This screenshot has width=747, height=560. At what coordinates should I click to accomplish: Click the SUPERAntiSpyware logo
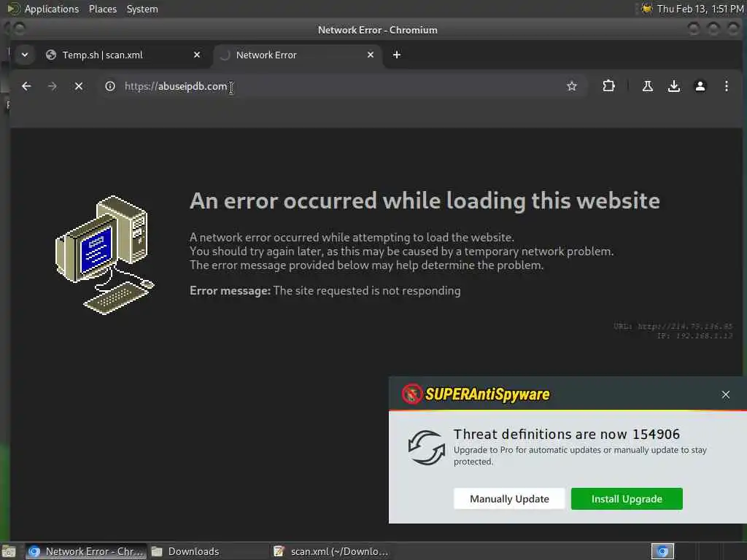[x=476, y=394]
